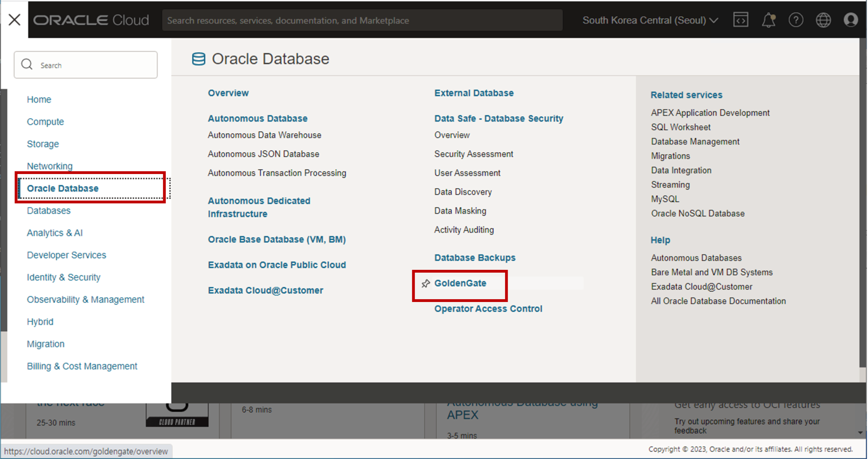Image resolution: width=868 pixels, height=459 pixels.
Task: Open Observability & Management menu category
Action: (86, 300)
